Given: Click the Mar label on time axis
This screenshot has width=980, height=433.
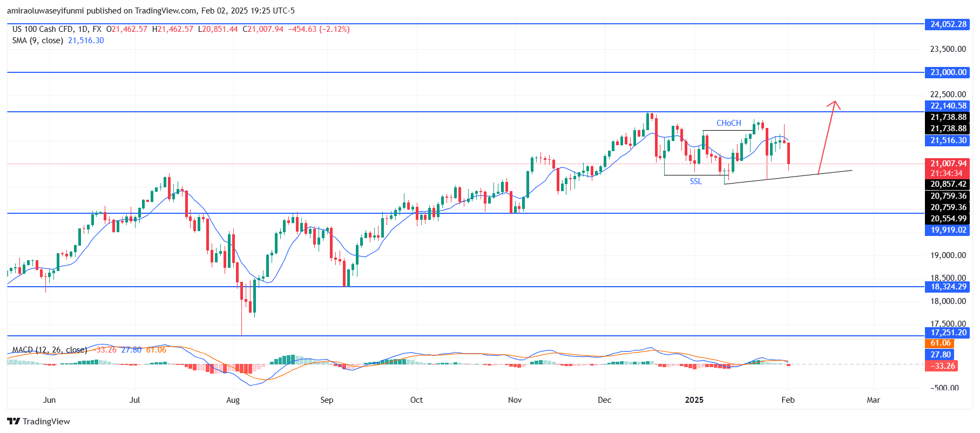Looking at the screenshot, I should click(873, 400).
